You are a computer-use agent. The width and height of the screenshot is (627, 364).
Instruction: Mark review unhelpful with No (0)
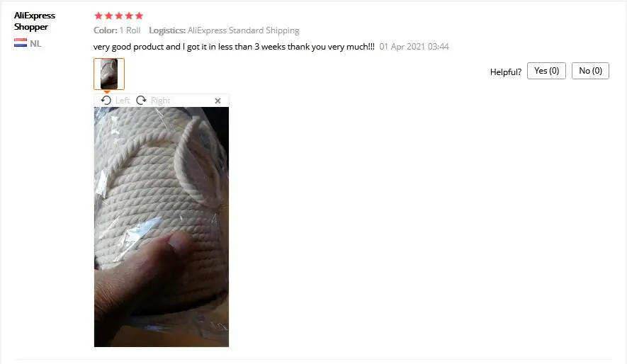590,71
